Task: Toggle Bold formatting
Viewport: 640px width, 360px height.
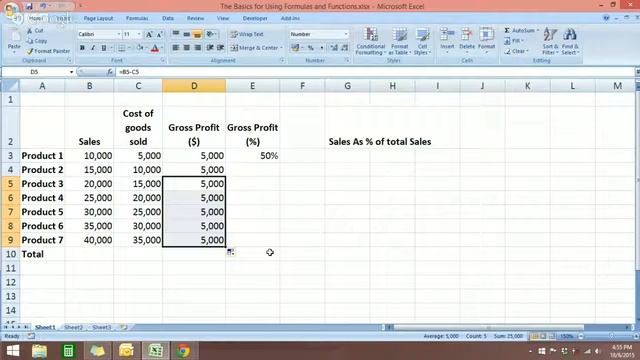Action: 82,48
